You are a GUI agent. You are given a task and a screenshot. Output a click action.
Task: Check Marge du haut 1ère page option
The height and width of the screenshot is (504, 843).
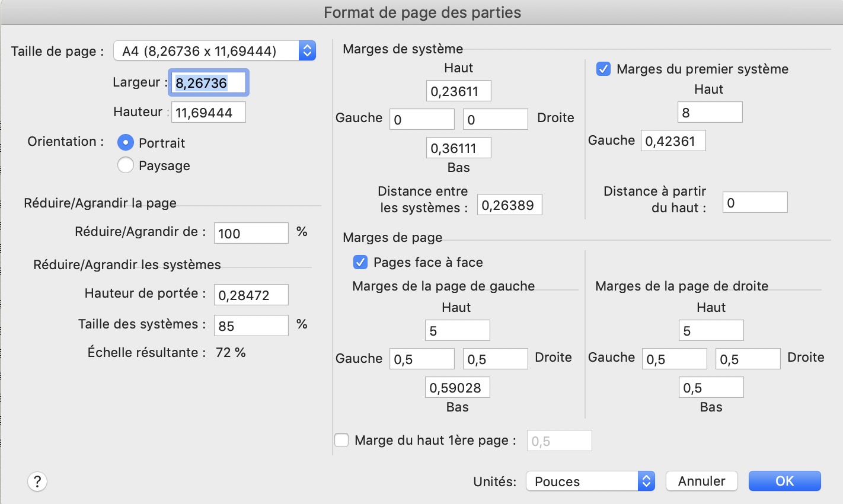coord(342,440)
